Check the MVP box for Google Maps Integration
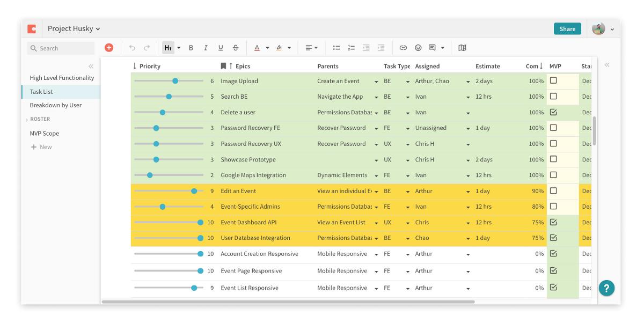This screenshot has width=644, height=330. tap(553, 175)
